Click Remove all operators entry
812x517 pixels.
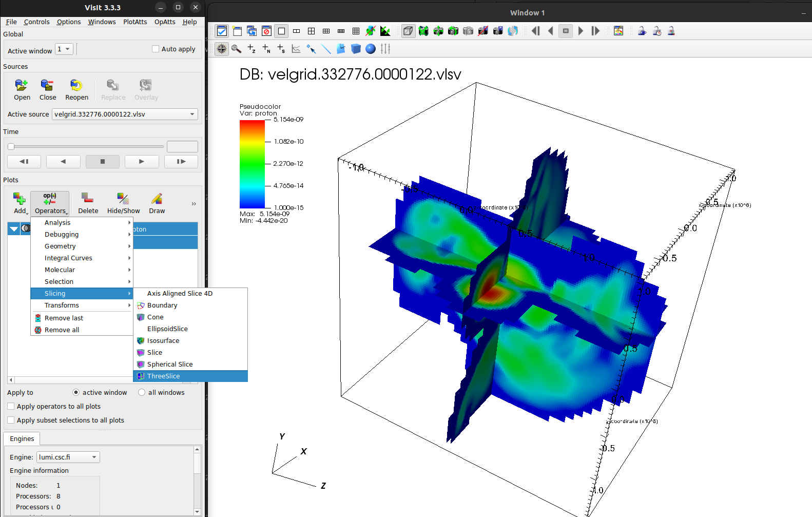pos(62,330)
